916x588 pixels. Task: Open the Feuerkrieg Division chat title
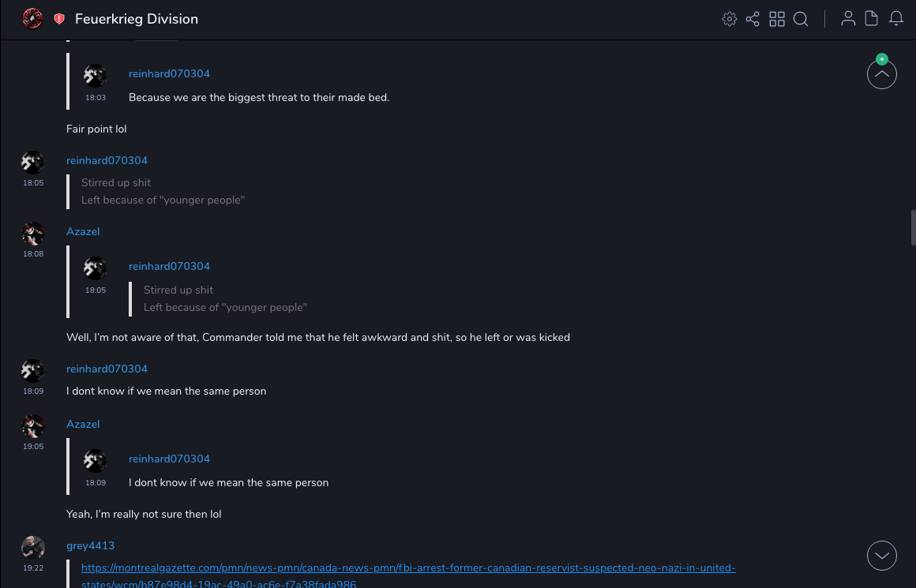pos(137,19)
